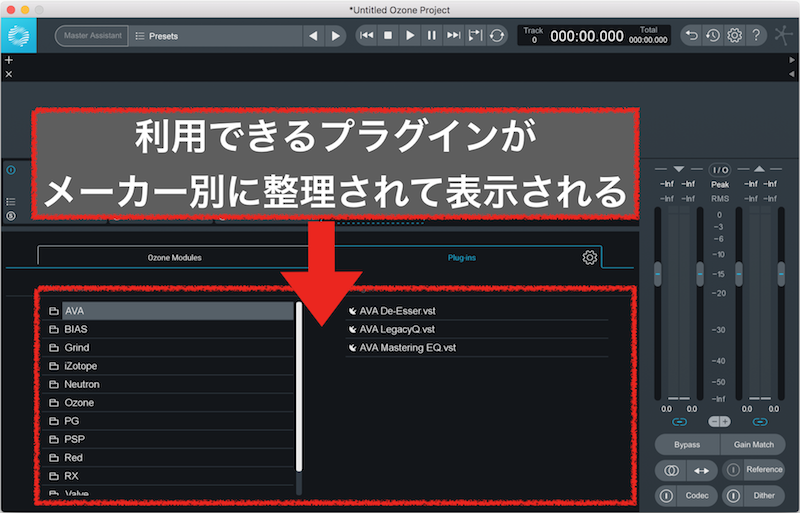Image resolution: width=800 pixels, height=513 pixels.
Task: Open the Presets list
Action: point(216,36)
